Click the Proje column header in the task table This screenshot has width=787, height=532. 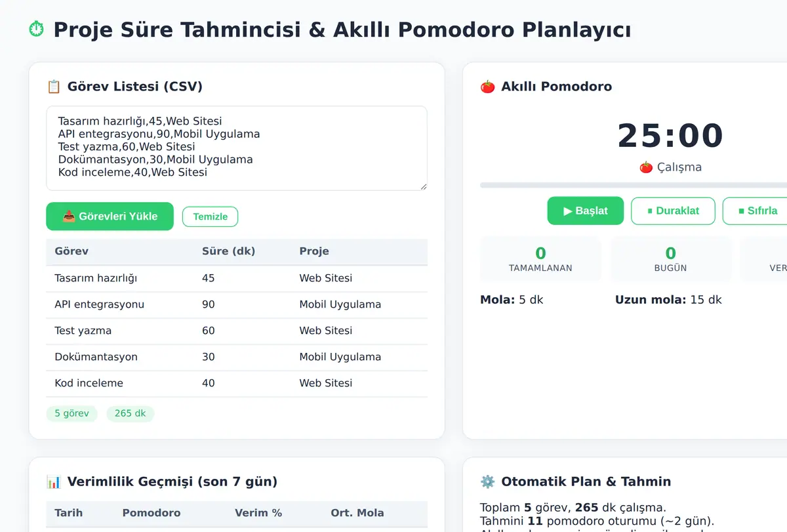click(314, 251)
